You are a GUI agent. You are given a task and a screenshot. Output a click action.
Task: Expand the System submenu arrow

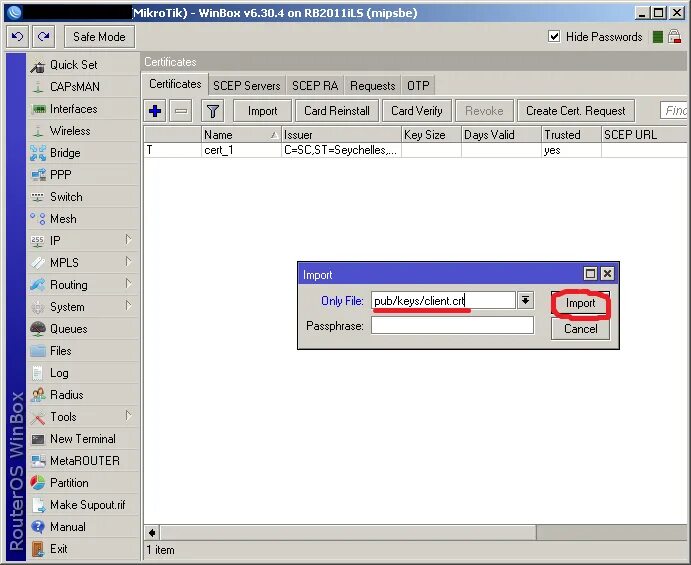point(128,305)
